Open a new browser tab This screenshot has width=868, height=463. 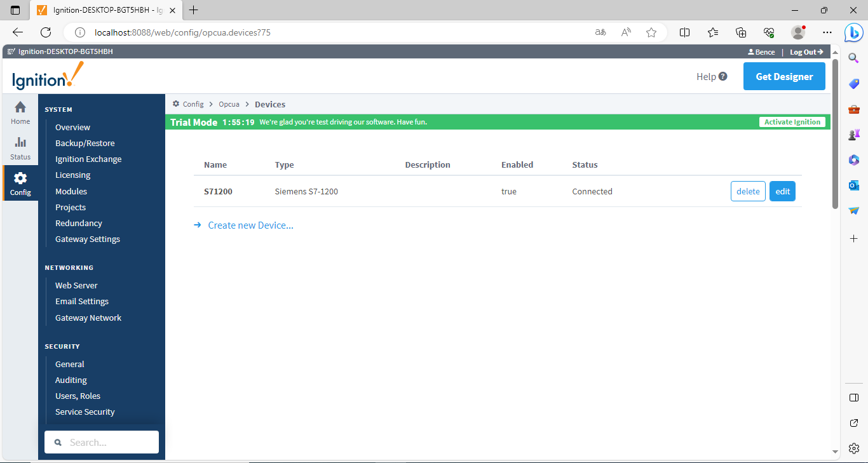point(194,10)
